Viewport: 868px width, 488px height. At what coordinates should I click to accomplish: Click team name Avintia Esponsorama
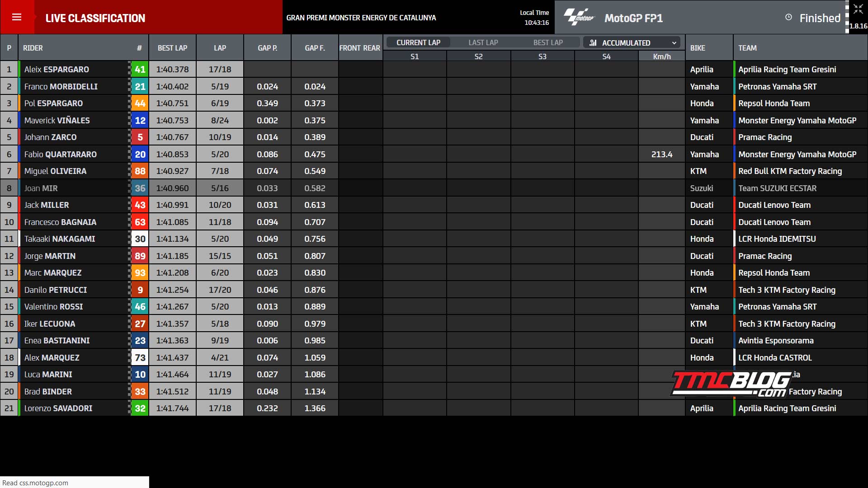point(776,341)
